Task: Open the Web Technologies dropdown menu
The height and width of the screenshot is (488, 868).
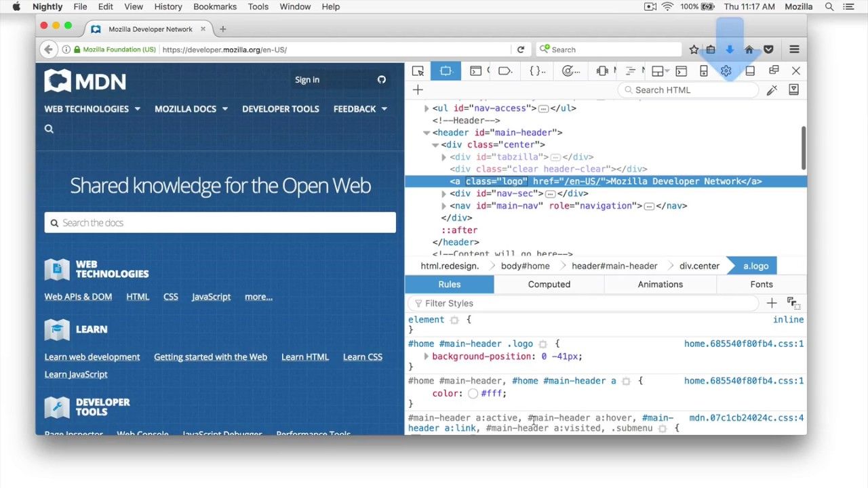Action: pos(92,109)
